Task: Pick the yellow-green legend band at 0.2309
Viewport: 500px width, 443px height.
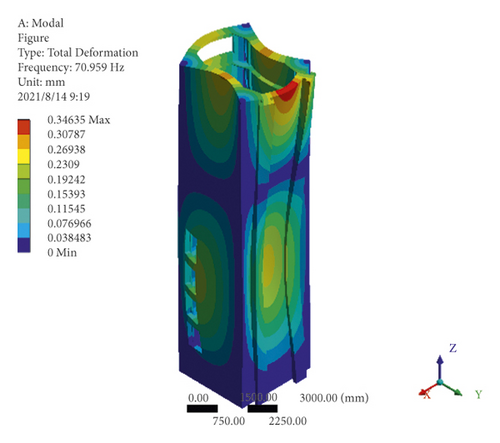Action: 24,171
